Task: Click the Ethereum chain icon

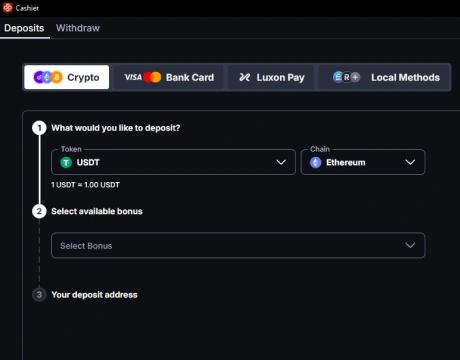Action: 316,162
